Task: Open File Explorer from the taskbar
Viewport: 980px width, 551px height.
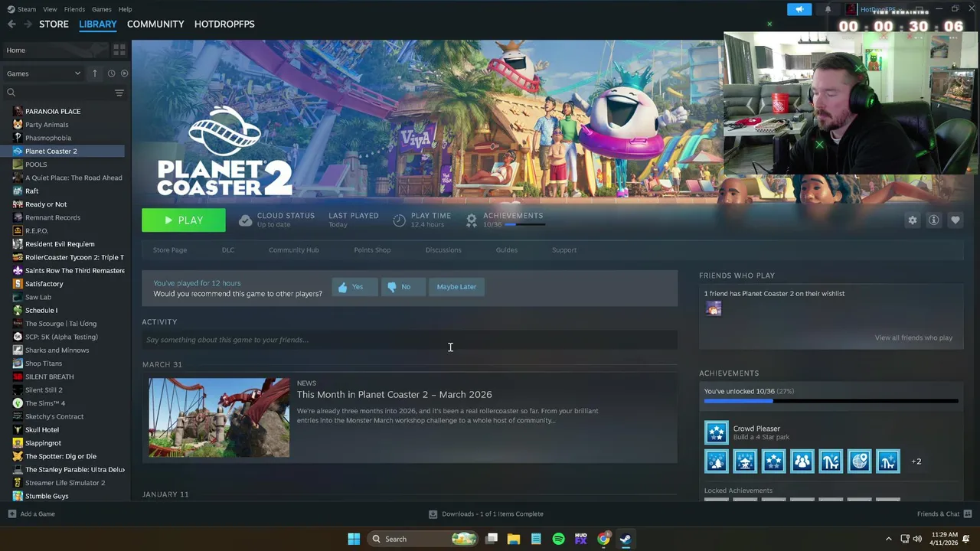Action: pos(514,539)
